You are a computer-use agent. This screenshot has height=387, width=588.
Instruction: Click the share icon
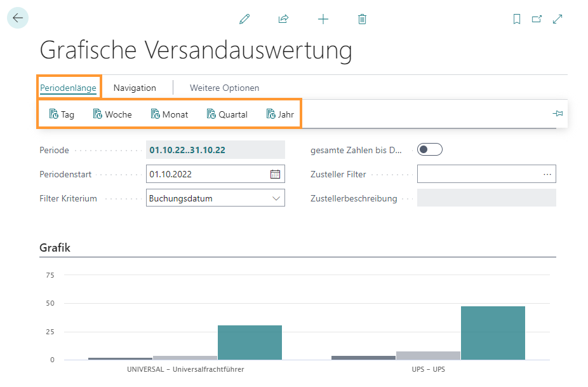283,19
